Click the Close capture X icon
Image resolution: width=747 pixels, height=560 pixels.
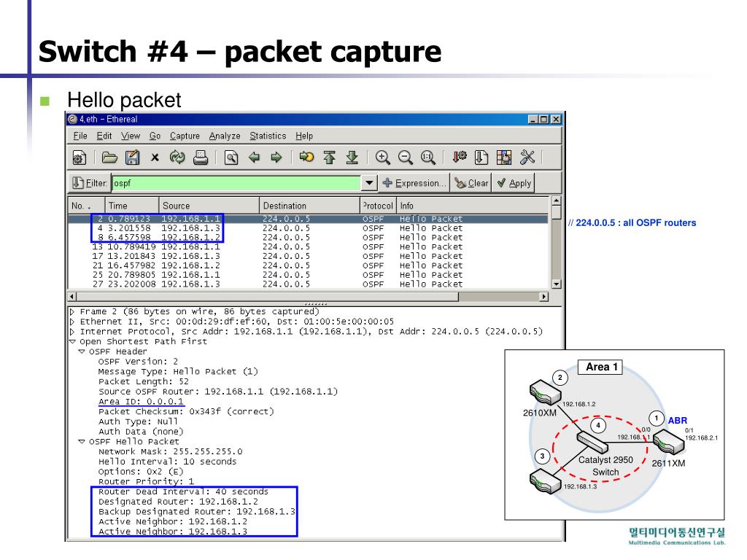pos(155,157)
